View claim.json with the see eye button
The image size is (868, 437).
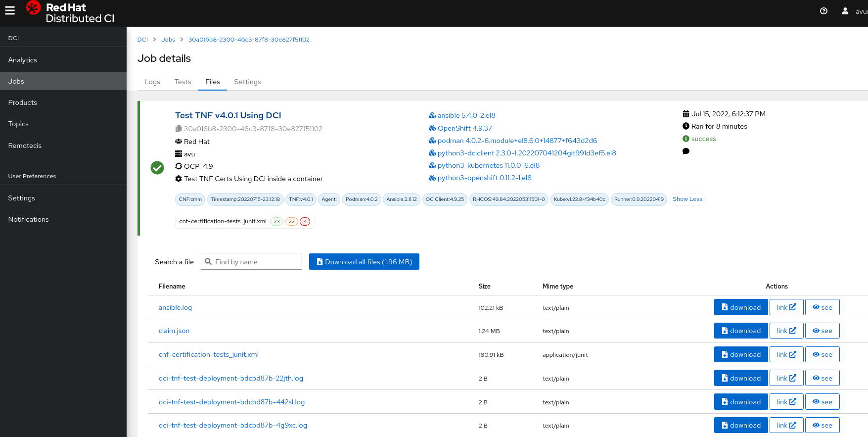822,331
